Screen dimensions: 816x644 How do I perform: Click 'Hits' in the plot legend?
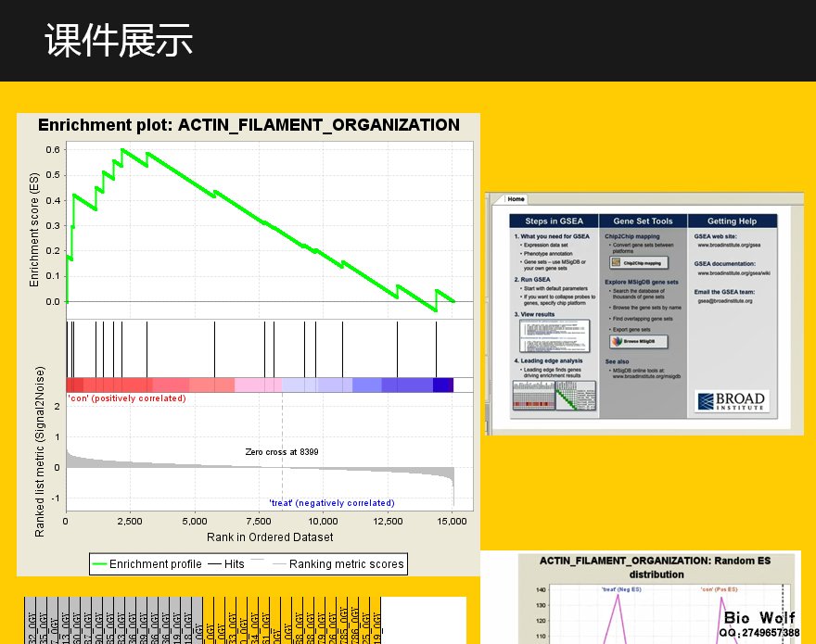coord(235,564)
